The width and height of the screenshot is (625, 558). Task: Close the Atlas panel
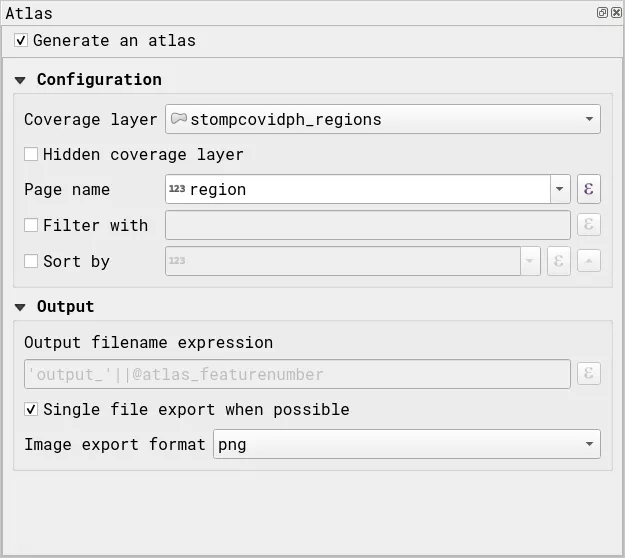pos(616,13)
